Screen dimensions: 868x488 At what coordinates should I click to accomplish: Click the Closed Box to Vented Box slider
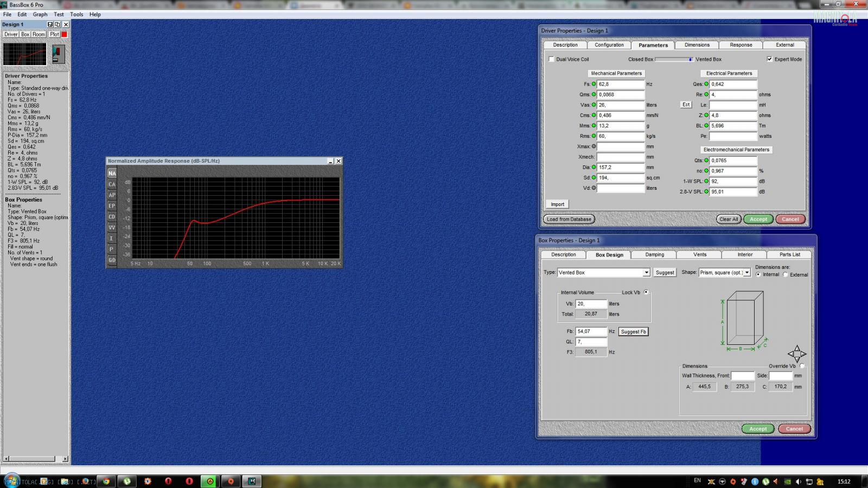coord(674,59)
